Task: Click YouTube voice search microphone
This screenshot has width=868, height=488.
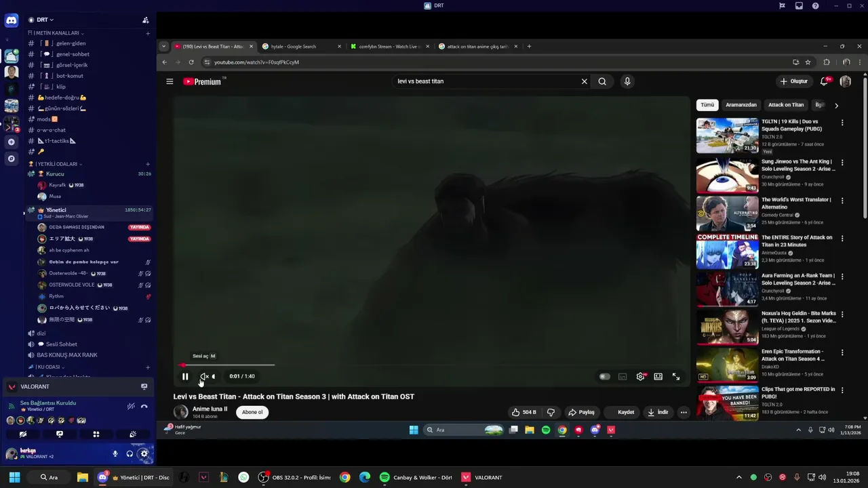Action: coord(627,81)
